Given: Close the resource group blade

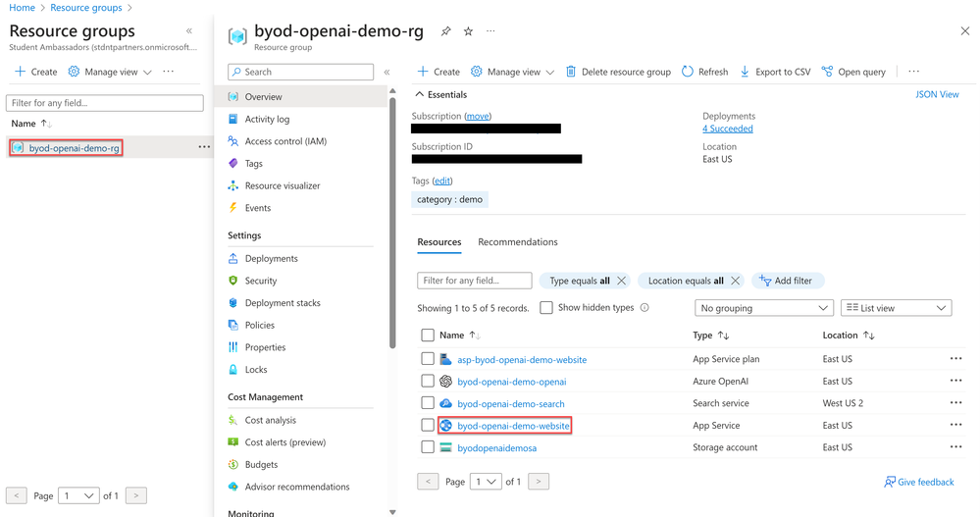Looking at the screenshot, I should (x=965, y=30).
